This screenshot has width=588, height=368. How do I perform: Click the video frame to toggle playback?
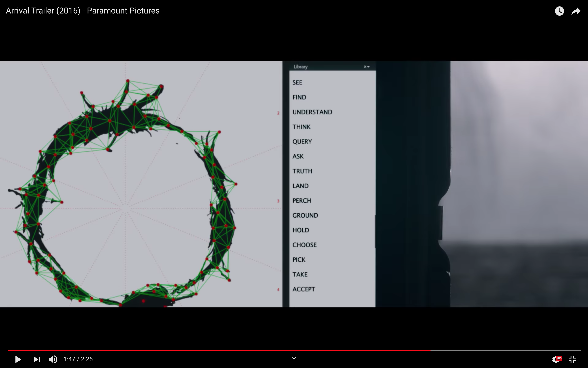pyautogui.click(x=294, y=184)
